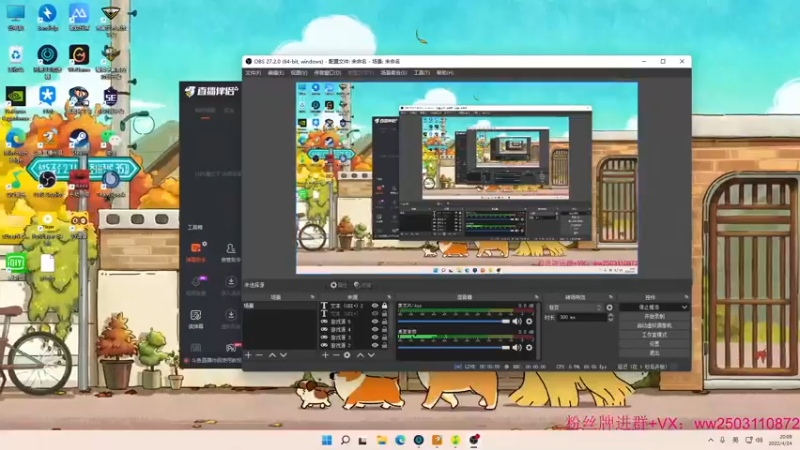Click the 启动虚拟摄像机 virtual camera button
Viewport: 800px width, 450px height.
[654, 326]
